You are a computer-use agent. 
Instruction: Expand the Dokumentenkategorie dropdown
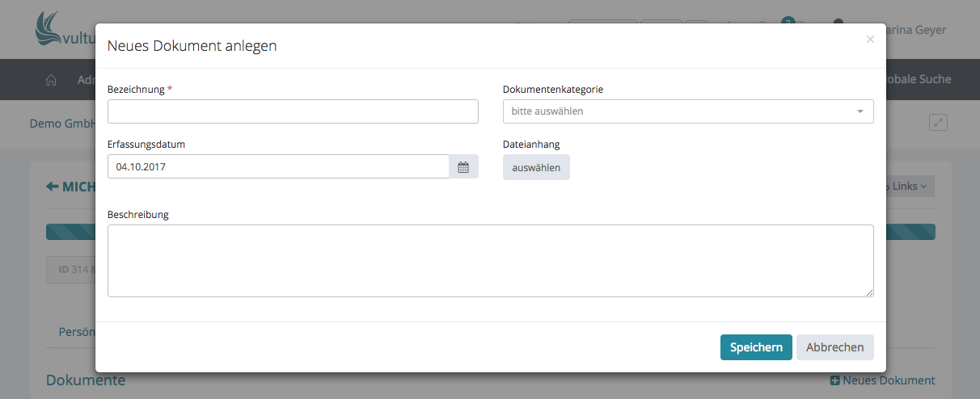[687, 111]
